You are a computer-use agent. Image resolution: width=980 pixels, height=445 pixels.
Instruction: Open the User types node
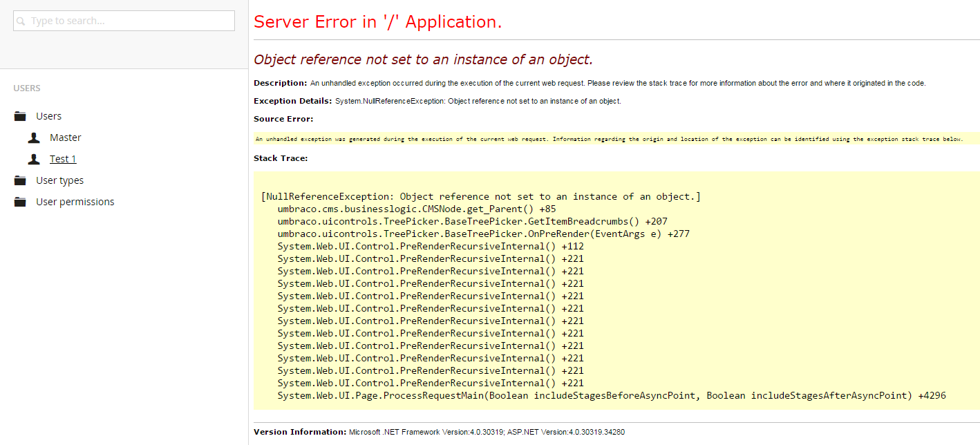coord(60,180)
